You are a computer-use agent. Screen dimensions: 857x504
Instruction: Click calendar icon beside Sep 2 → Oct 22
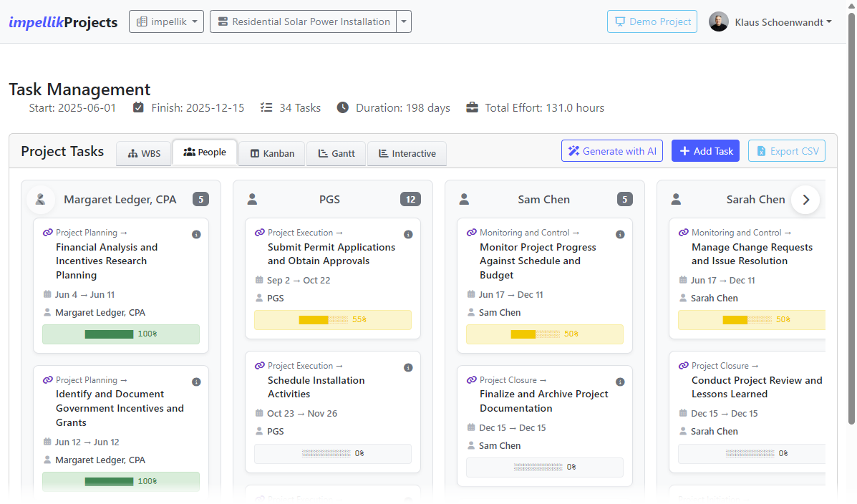259,280
